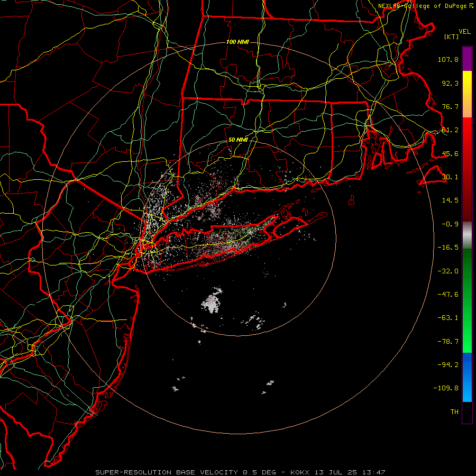
Task: Click the 30.1 velocity legend value
Action: [x=450, y=177]
